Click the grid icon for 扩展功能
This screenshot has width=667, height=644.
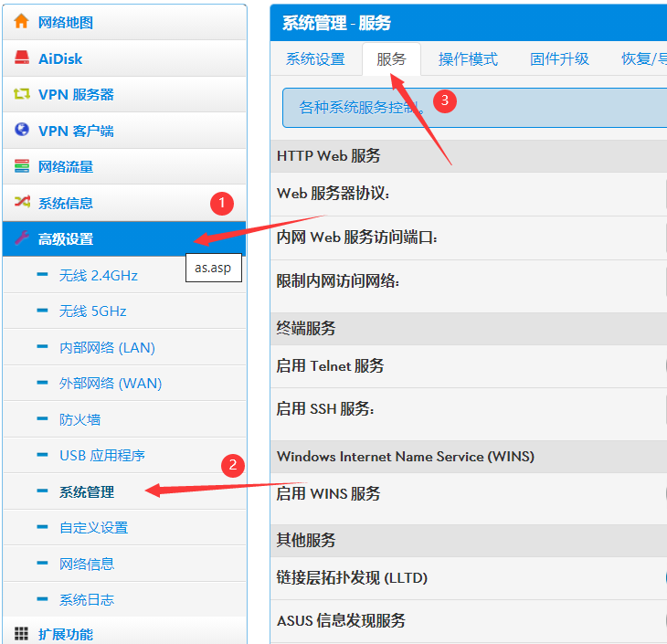pos(21,633)
